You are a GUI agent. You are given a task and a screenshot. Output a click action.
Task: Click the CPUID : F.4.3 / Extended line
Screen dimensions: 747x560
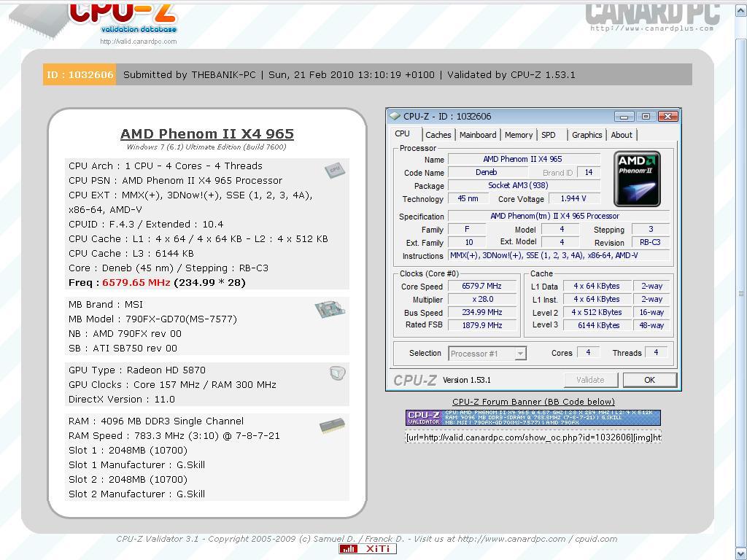146,225
